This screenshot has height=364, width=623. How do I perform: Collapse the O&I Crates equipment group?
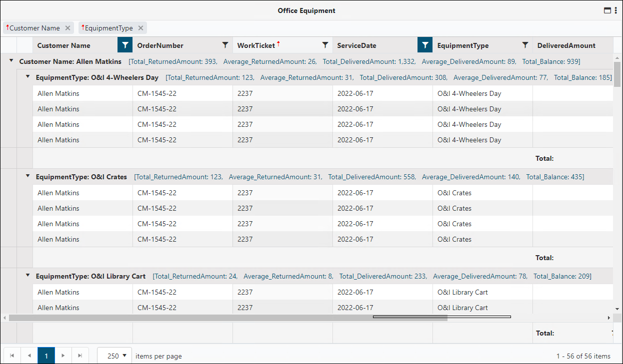pos(27,176)
